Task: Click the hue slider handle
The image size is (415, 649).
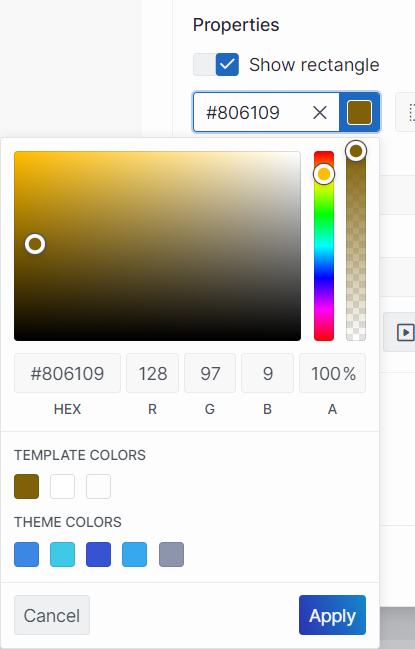Action: coord(324,174)
